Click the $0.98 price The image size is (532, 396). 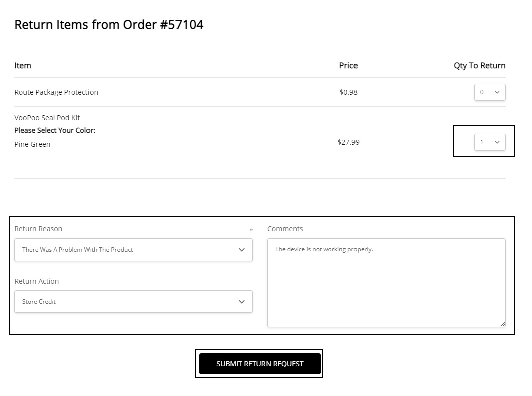pos(348,92)
